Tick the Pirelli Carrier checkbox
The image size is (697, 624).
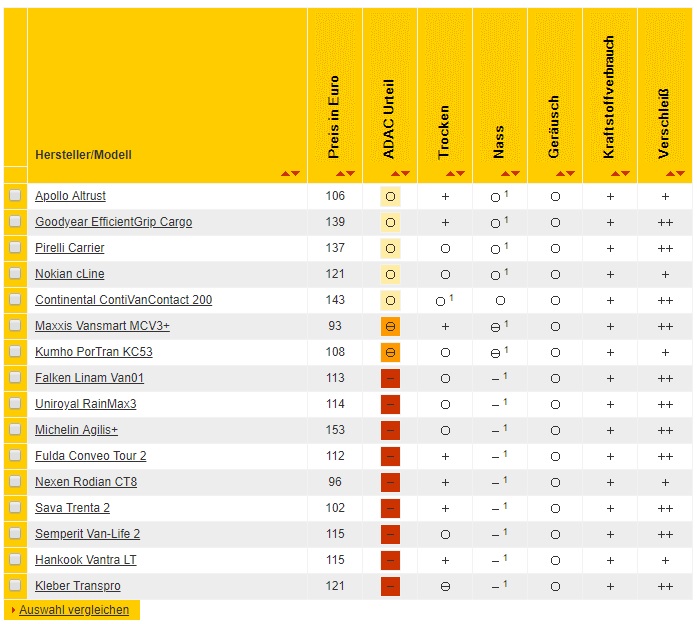[15, 247]
